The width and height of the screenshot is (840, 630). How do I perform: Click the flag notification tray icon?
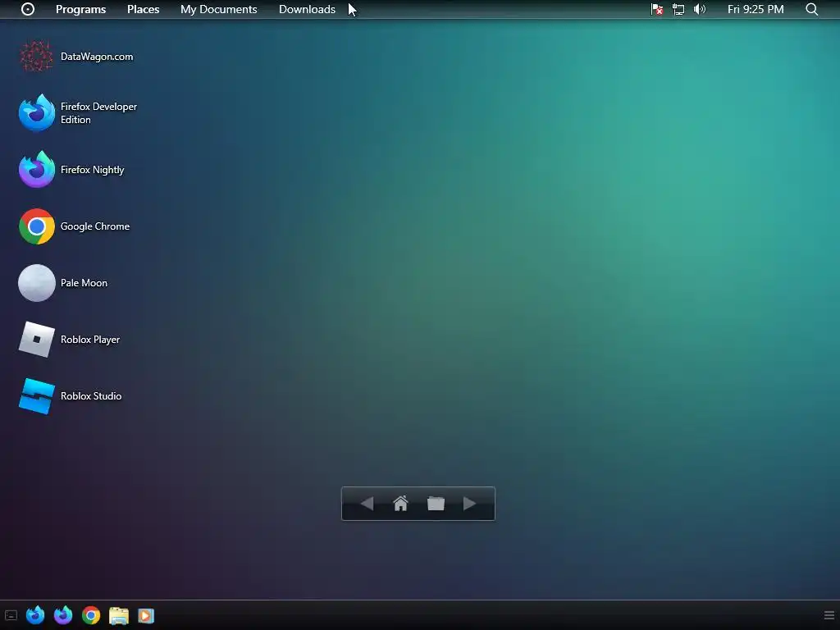tap(657, 9)
